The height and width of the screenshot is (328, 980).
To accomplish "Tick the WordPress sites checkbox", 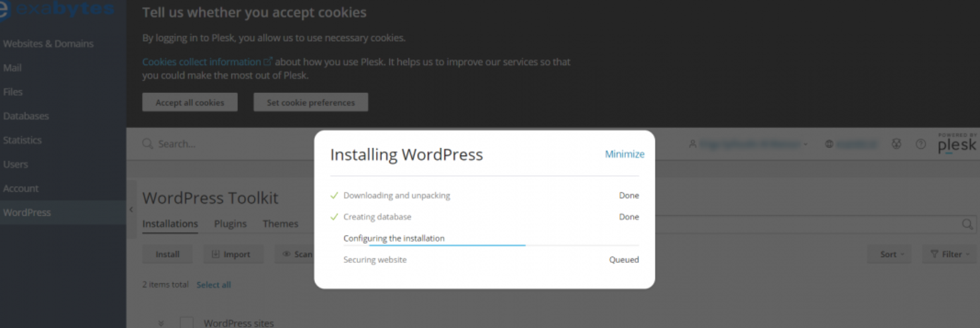I will (x=186, y=323).
